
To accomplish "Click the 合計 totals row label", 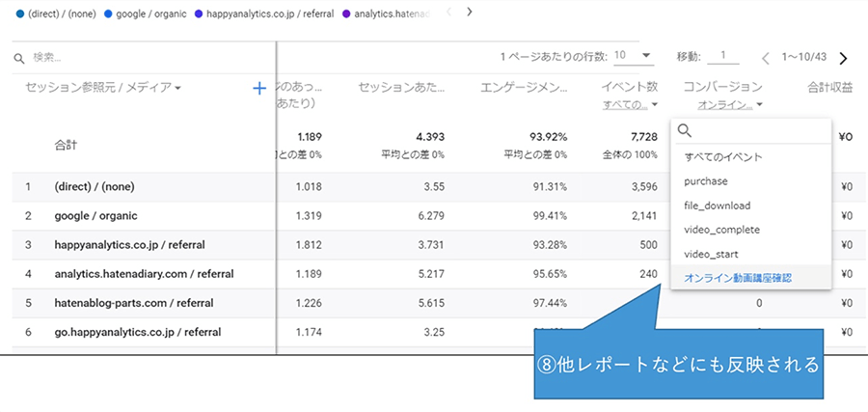I will tap(66, 146).
